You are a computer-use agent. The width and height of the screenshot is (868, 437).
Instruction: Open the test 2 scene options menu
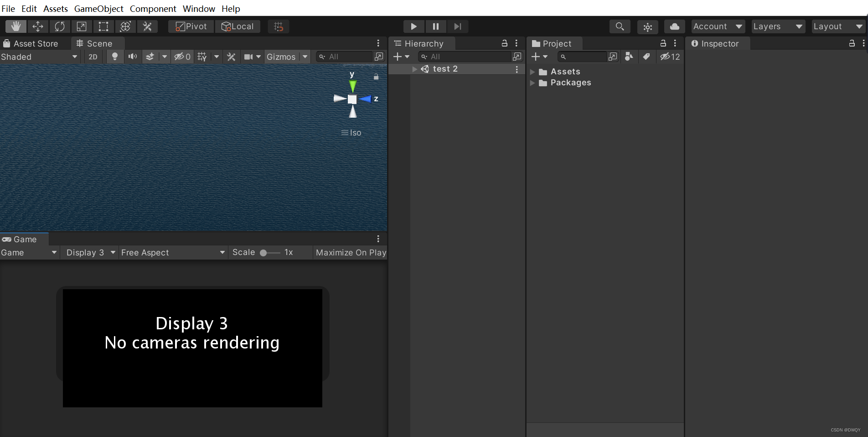point(517,69)
